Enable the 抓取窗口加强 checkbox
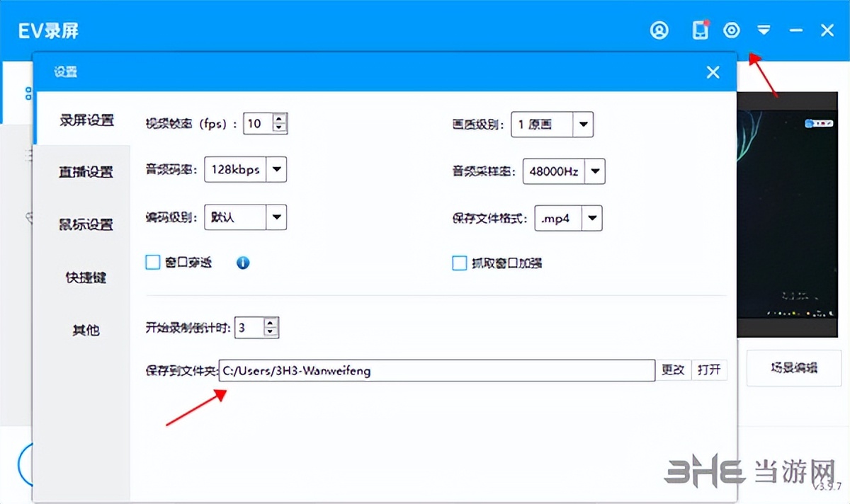This screenshot has height=504, width=850. tap(459, 263)
